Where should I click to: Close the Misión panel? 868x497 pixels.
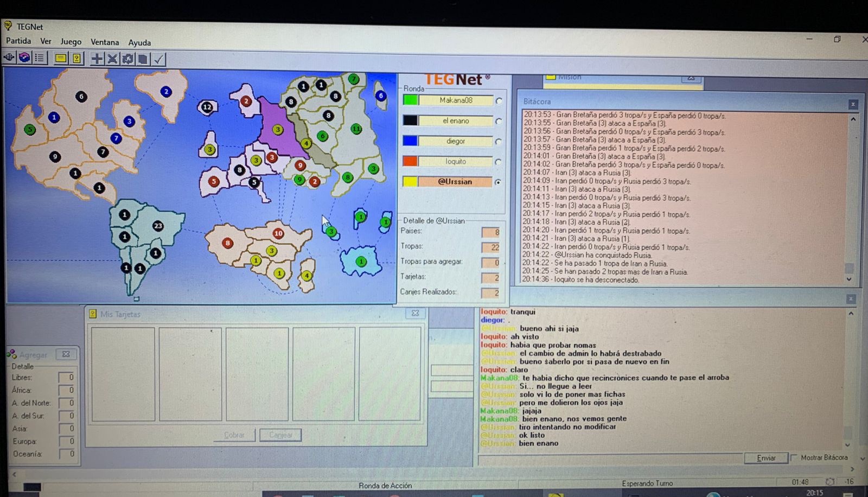pyautogui.click(x=691, y=78)
